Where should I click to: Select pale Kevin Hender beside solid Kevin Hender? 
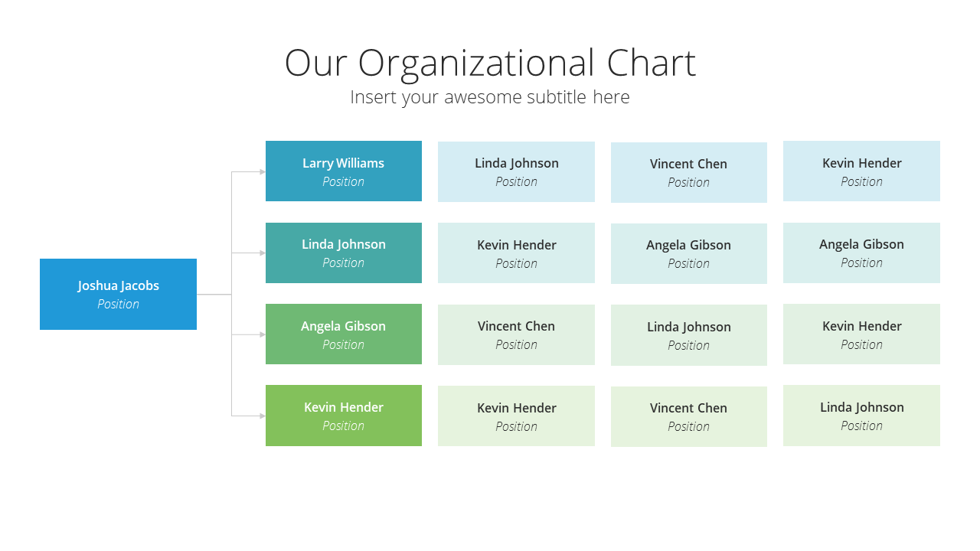point(516,416)
